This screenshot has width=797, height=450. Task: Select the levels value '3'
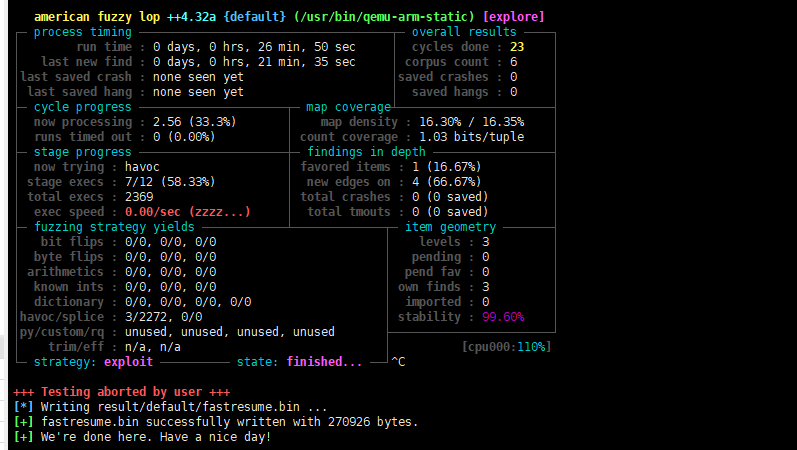point(485,242)
